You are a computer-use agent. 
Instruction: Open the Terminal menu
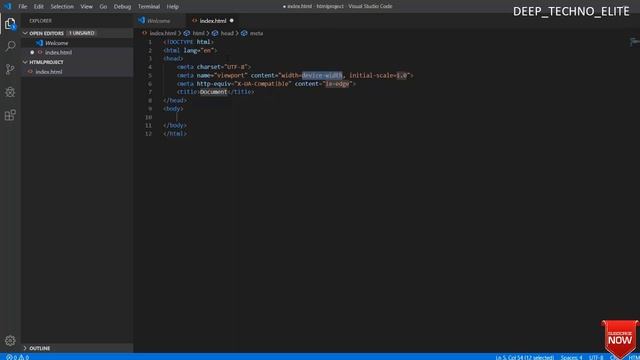149,7
